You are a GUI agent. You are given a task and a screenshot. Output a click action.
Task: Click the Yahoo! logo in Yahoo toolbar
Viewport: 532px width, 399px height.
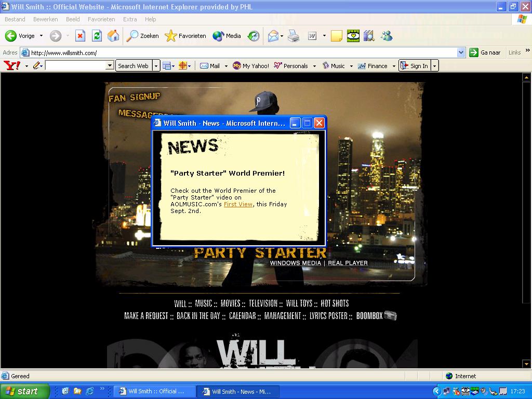[x=12, y=65]
